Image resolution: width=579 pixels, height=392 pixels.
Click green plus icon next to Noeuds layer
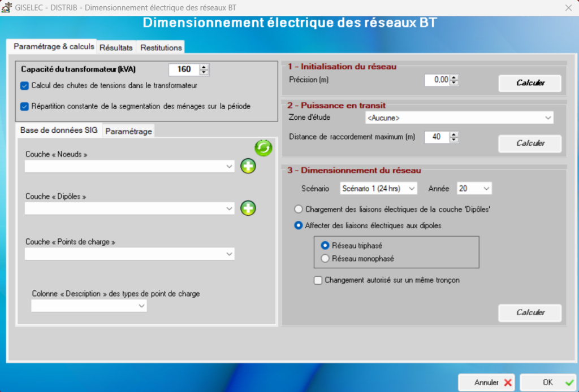point(248,166)
